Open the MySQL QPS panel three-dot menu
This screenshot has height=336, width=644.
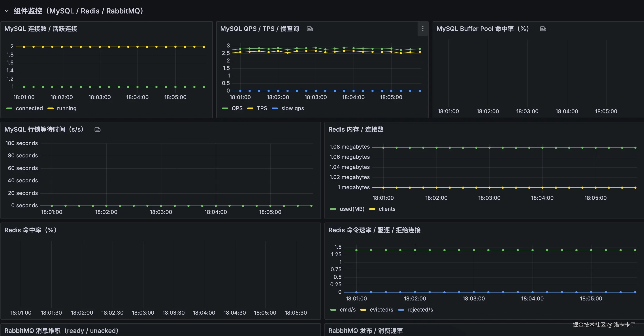tap(423, 29)
